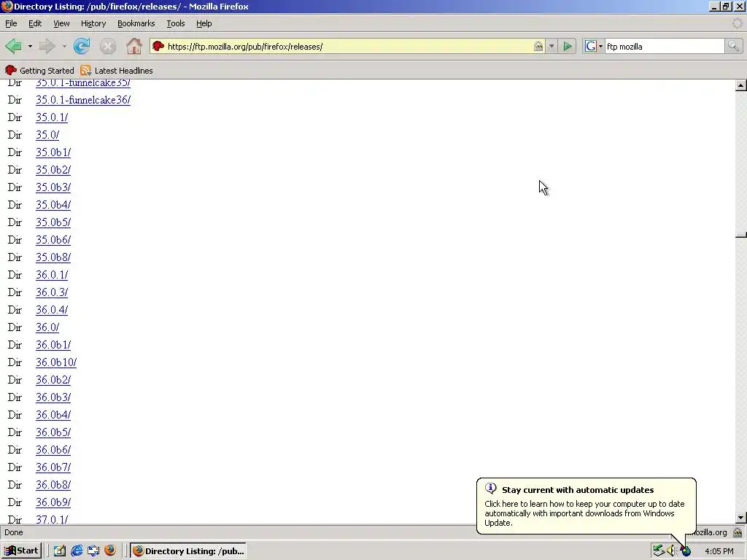
Task: Click the Safely Remove Hardware tray icon
Action: pyautogui.click(x=659, y=551)
